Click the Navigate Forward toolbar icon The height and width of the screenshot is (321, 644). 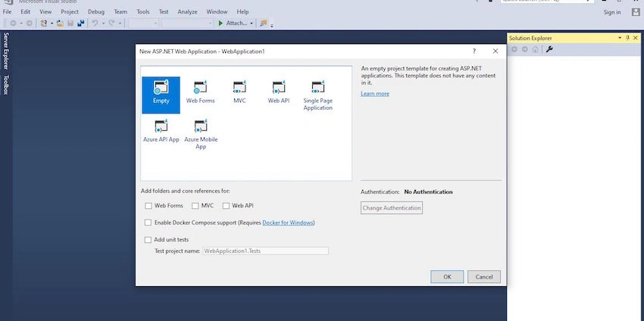click(x=29, y=23)
